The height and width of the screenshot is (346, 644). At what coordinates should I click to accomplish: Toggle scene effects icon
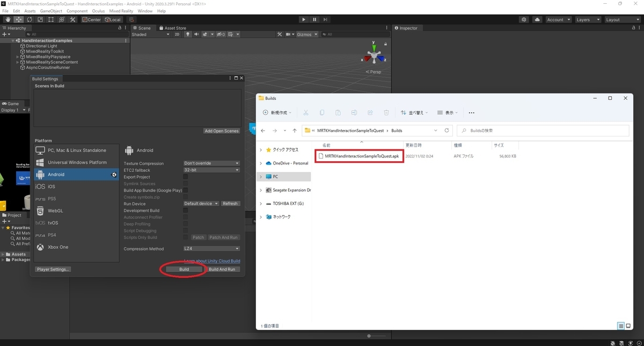pyautogui.click(x=206, y=34)
